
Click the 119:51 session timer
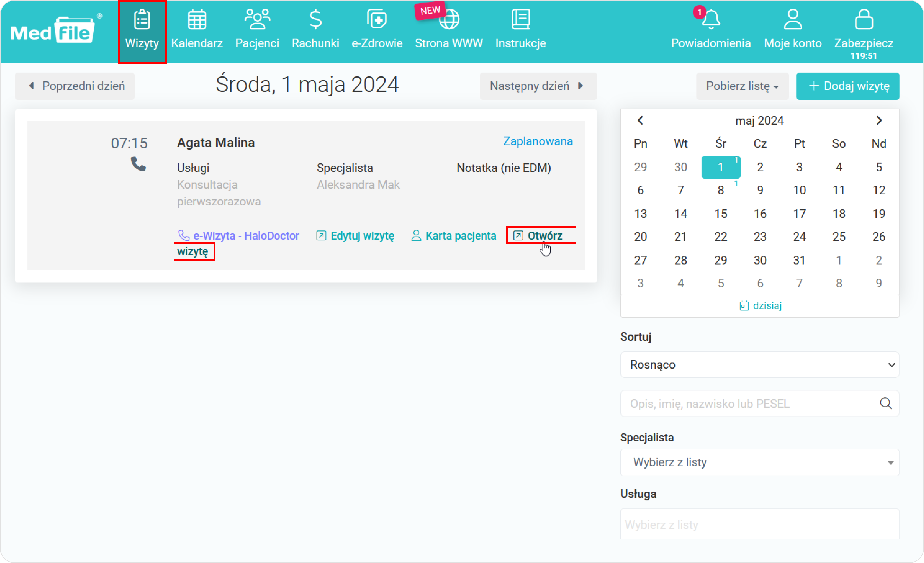(864, 56)
